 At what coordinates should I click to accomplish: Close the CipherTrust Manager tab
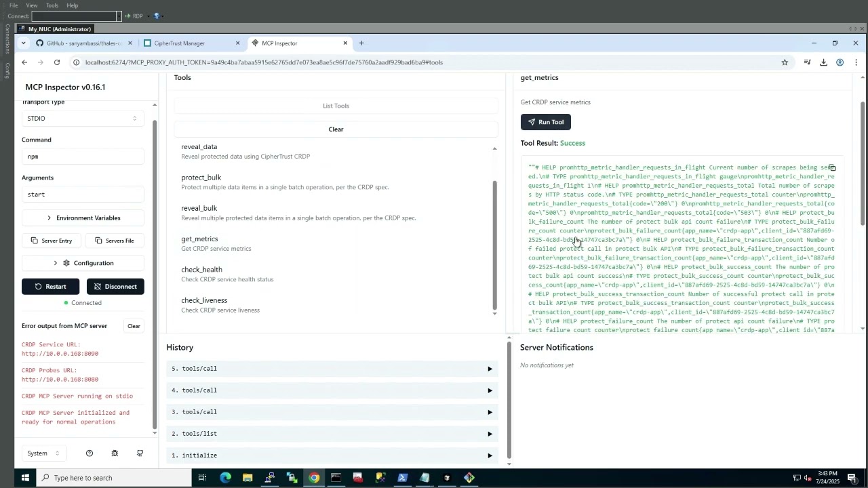(x=237, y=43)
